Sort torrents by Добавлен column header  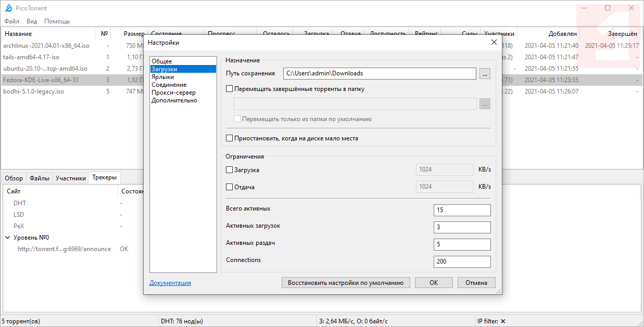tap(549, 34)
